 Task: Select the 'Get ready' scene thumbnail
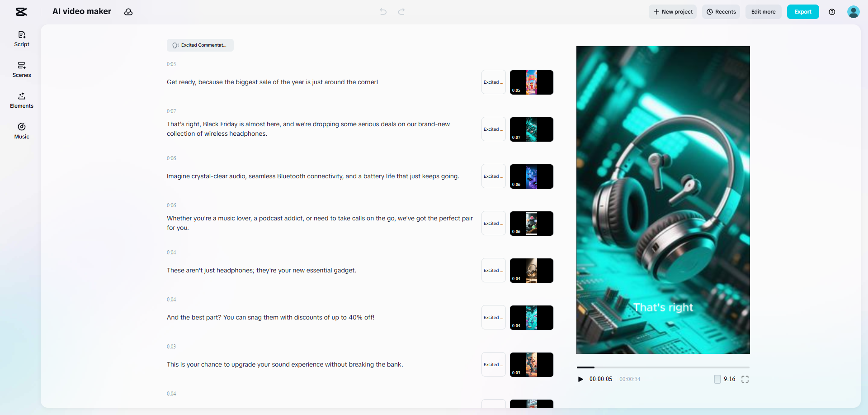point(532,82)
